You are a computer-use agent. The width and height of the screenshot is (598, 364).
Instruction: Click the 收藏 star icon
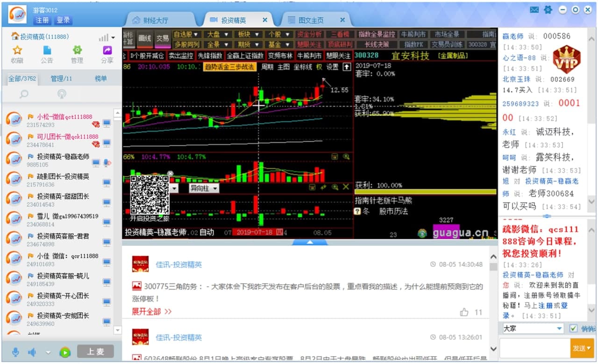(x=17, y=50)
